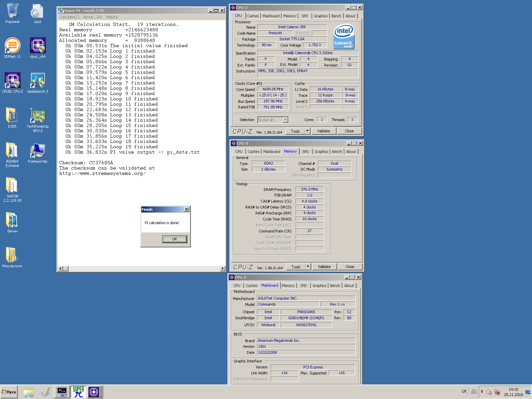Select Bench tab in top CPU-Z window
Screen dimensions: 532x399
pos(336,16)
